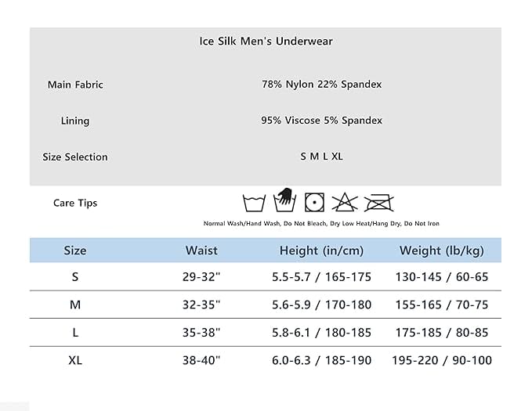
Task: Click the care instructions caption text
Action: [x=321, y=224]
